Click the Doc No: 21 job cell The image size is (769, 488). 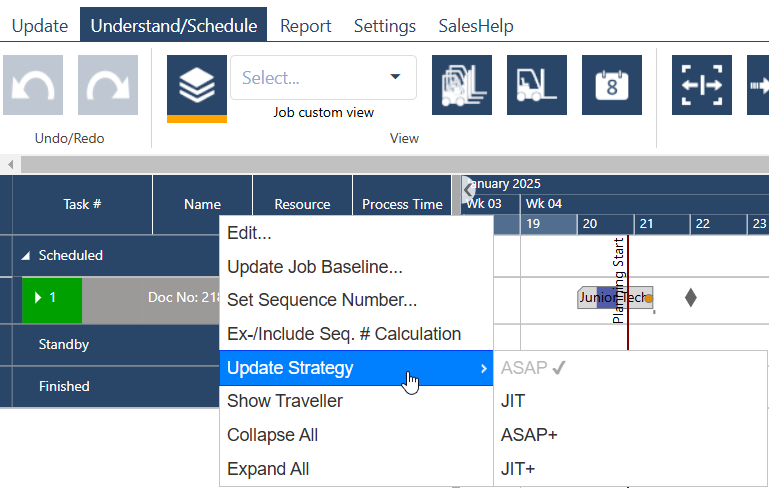(x=182, y=297)
